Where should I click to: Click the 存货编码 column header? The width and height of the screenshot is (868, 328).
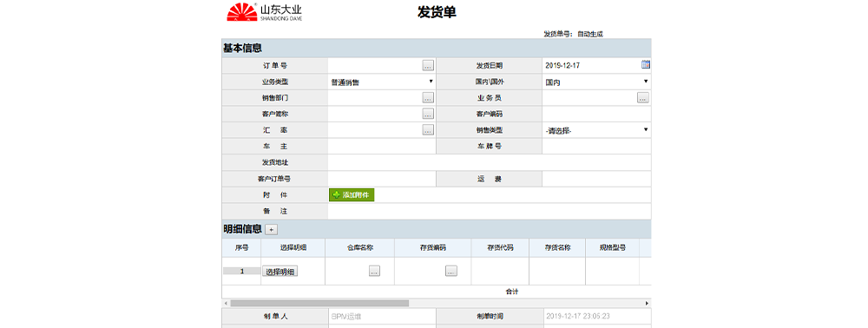[433, 248]
